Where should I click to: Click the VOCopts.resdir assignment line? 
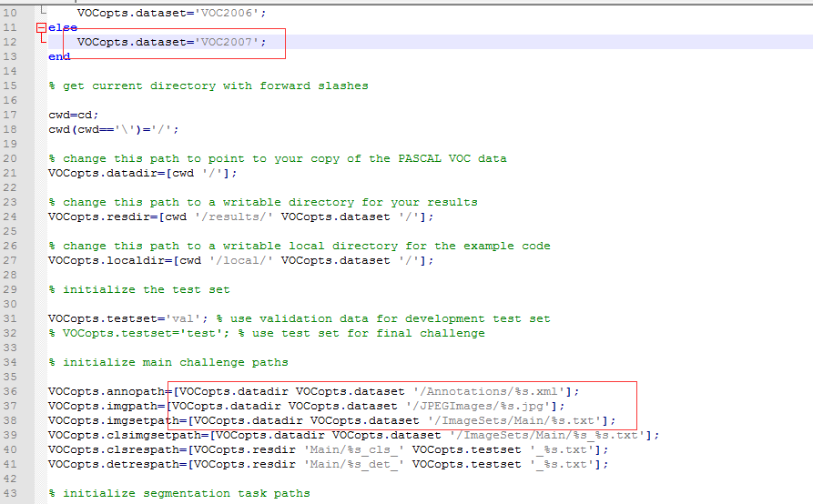241,217
